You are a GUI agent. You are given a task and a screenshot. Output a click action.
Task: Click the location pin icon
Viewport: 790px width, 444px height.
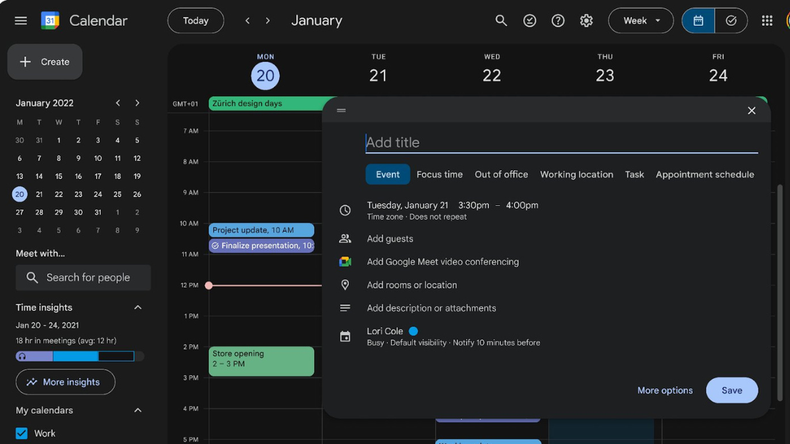point(345,285)
